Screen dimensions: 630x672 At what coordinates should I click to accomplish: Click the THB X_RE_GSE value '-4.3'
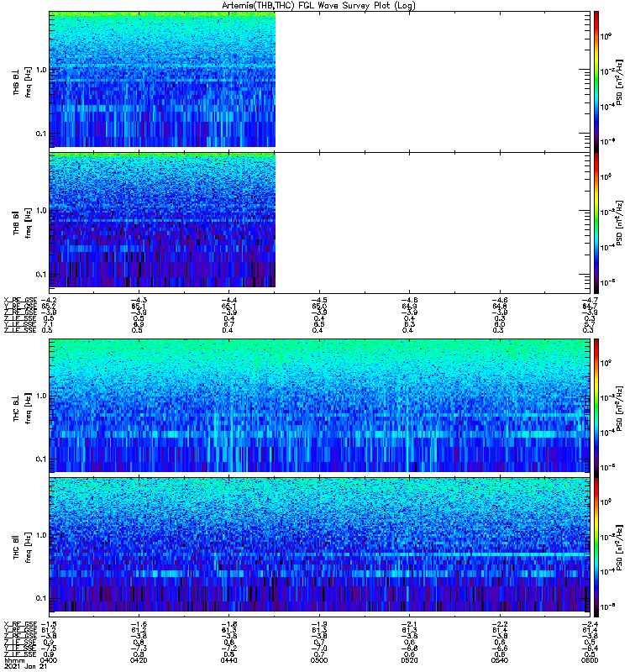(139, 301)
